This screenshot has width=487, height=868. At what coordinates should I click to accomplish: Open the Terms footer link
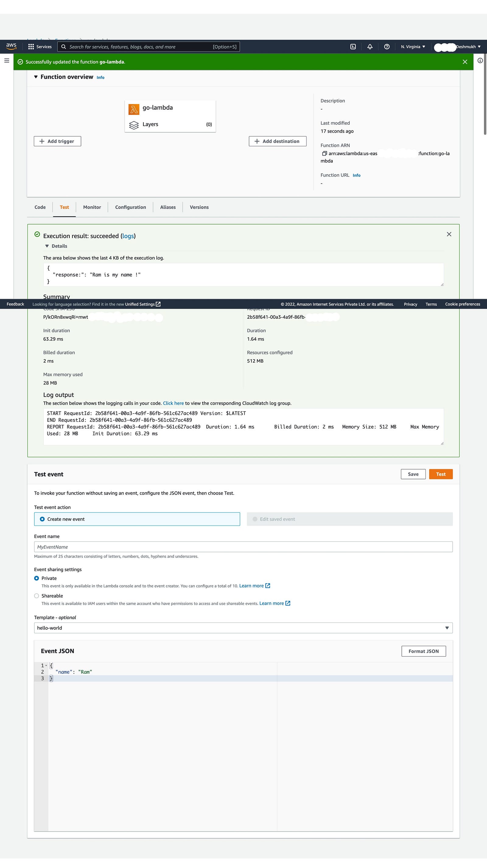point(431,304)
